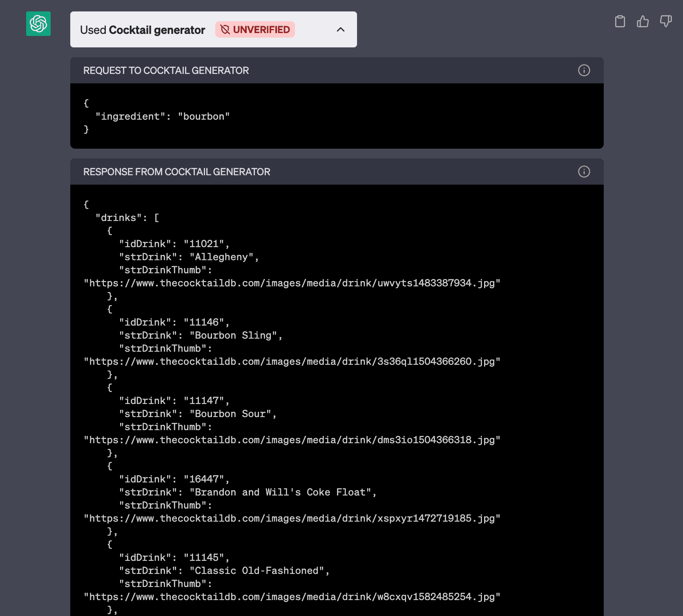
Task: Click the Bourbon Sling thumbnail URL
Action: (x=292, y=362)
